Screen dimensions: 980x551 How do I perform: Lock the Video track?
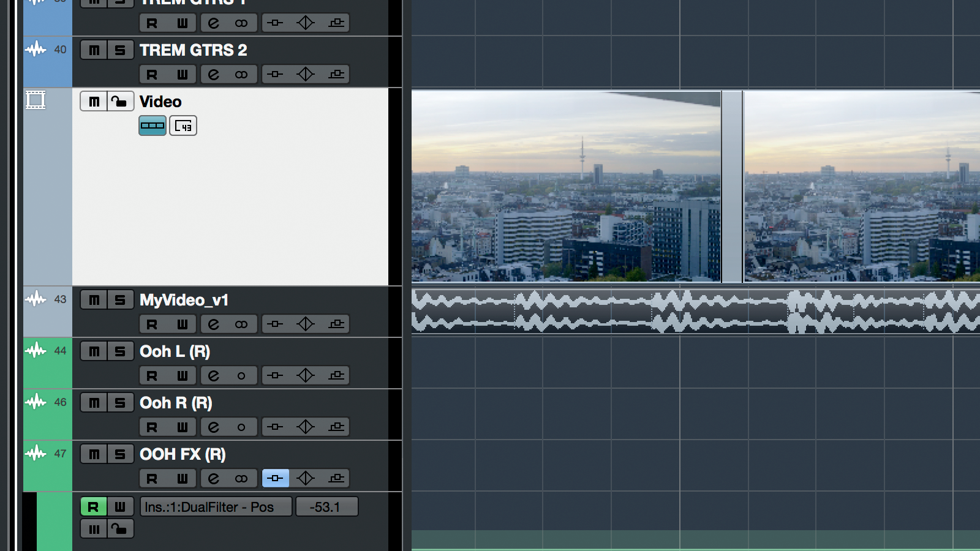(120, 102)
